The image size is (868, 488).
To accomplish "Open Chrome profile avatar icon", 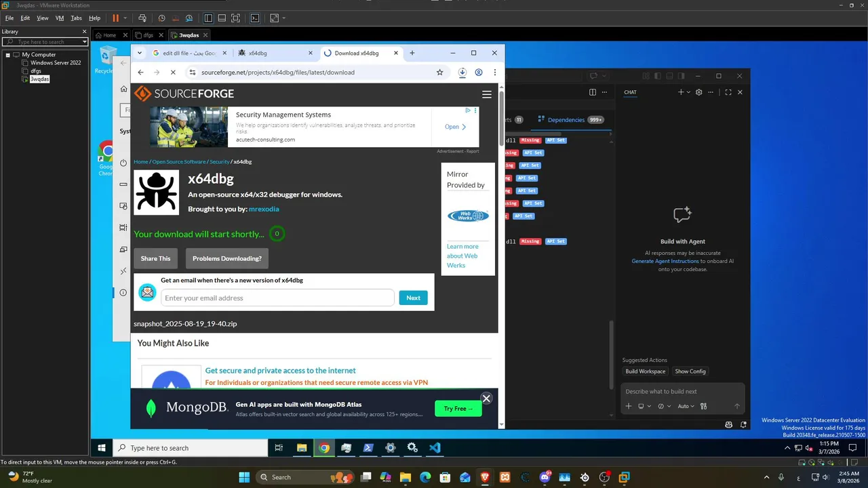I will [479, 73].
